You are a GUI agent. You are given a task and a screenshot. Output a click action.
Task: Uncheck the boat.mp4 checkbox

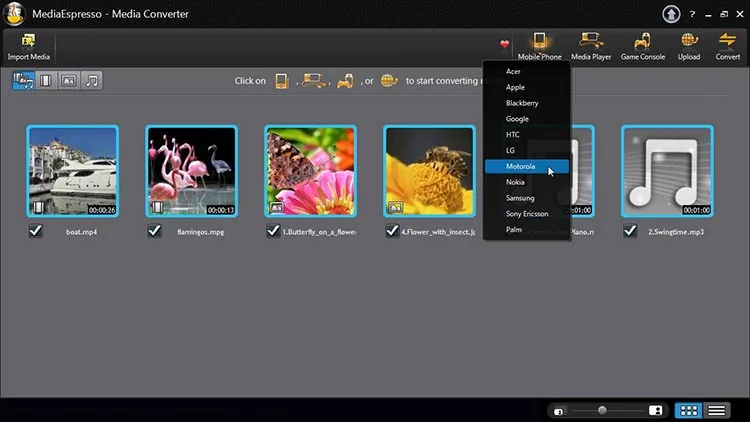coord(35,231)
